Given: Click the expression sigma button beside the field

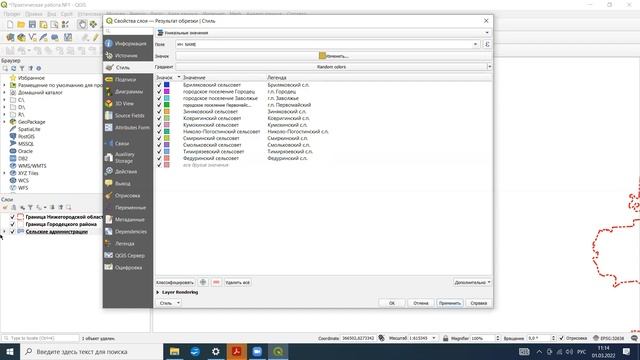Looking at the screenshot, I should coord(487,44).
